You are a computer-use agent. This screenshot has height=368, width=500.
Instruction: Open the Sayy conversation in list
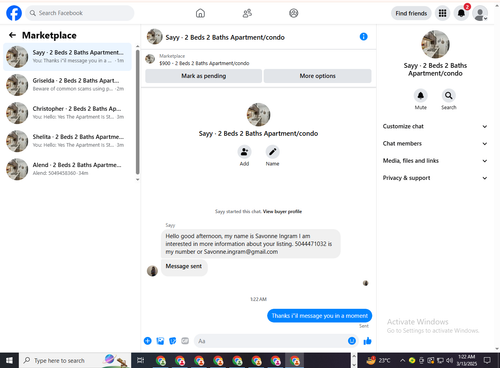(67, 57)
